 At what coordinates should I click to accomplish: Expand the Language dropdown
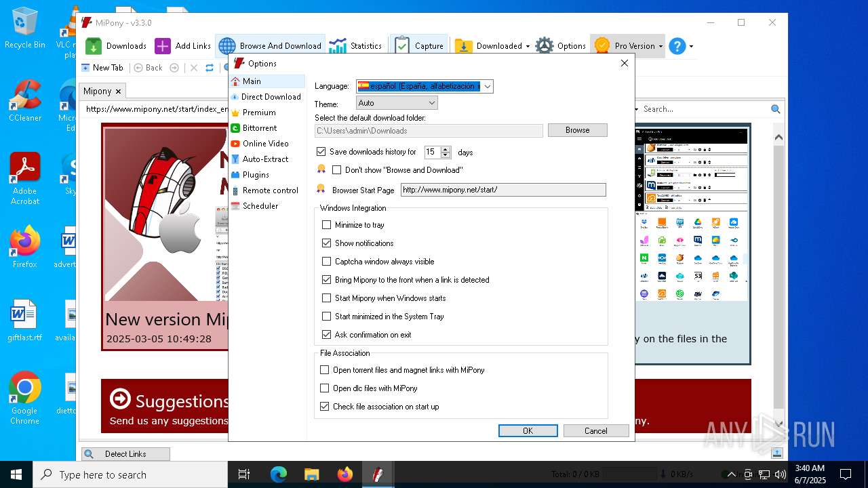tap(487, 86)
